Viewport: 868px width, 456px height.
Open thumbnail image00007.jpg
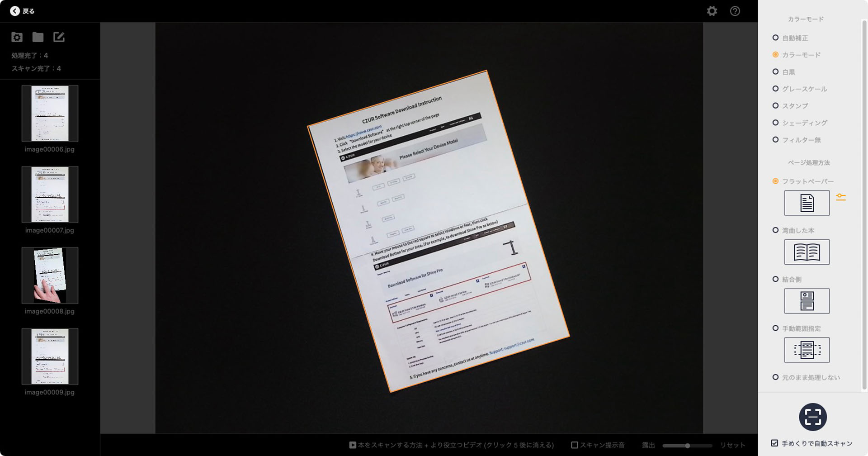tap(50, 195)
